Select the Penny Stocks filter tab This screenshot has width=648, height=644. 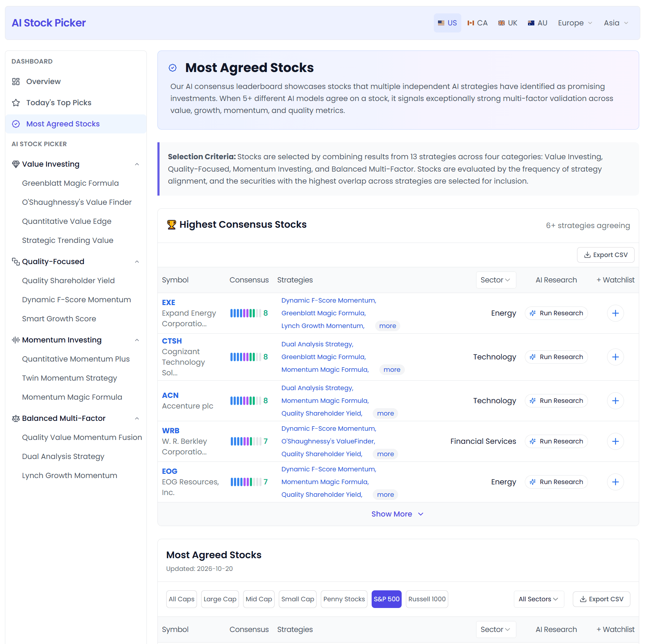click(344, 599)
